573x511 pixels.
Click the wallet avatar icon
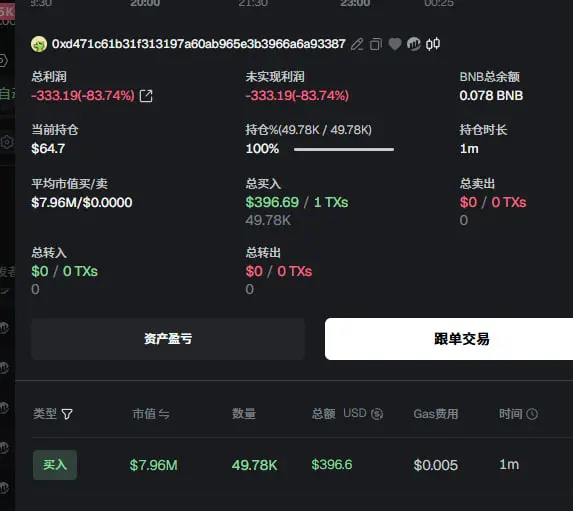pyautogui.click(x=39, y=44)
